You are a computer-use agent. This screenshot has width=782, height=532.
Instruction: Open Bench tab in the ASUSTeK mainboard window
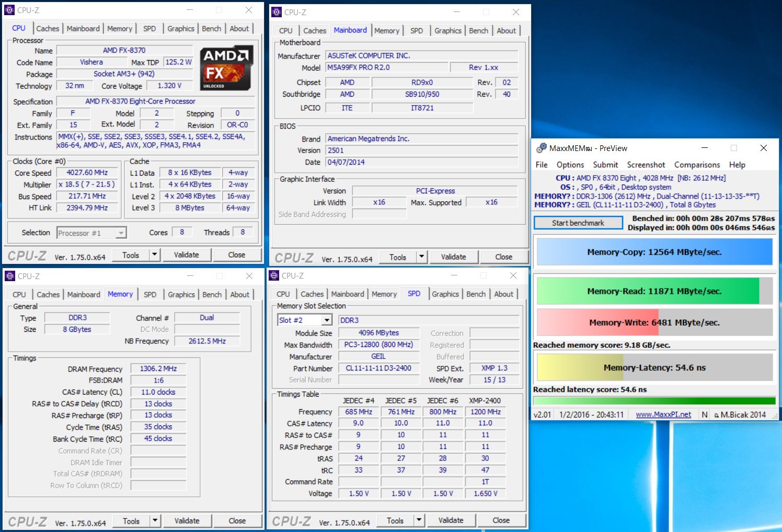click(x=478, y=31)
